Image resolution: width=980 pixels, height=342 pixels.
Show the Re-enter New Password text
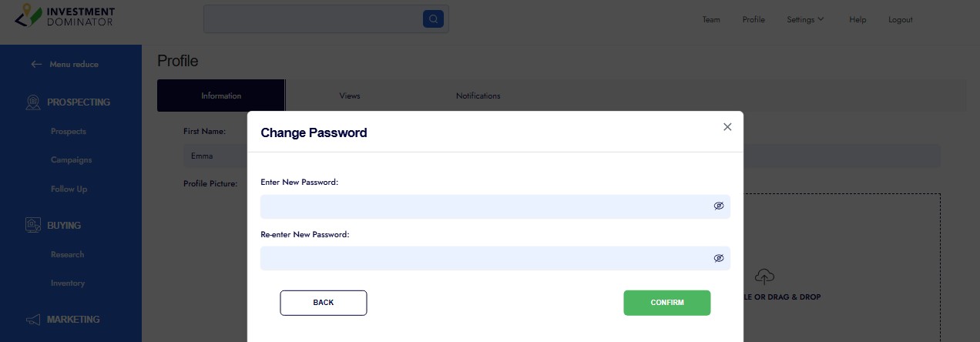(718, 258)
